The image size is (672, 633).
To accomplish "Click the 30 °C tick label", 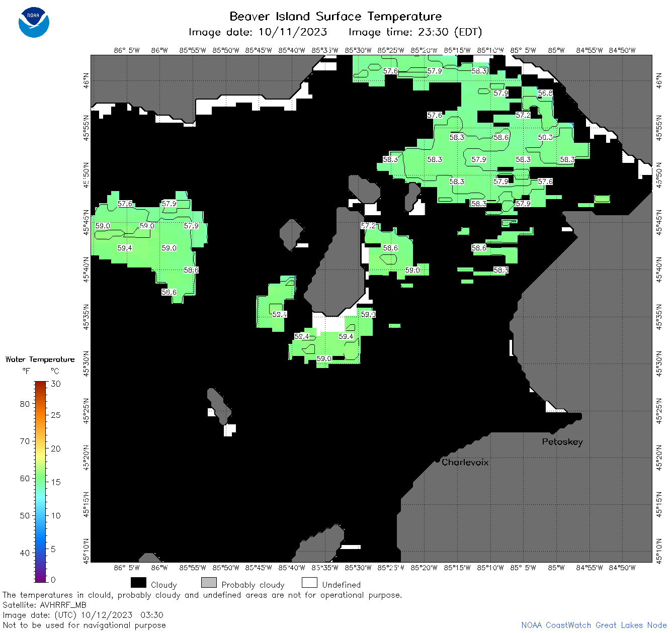I will 56,384.
